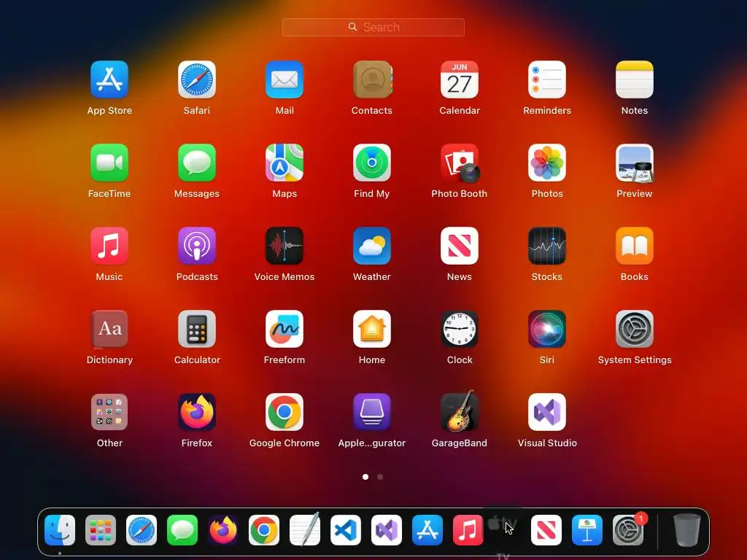
Task: Start the FaceTime app
Action: pos(109,163)
